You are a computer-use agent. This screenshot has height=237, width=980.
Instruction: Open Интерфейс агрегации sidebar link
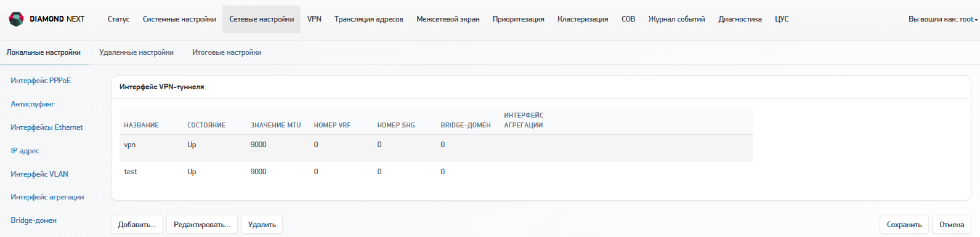(x=47, y=197)
